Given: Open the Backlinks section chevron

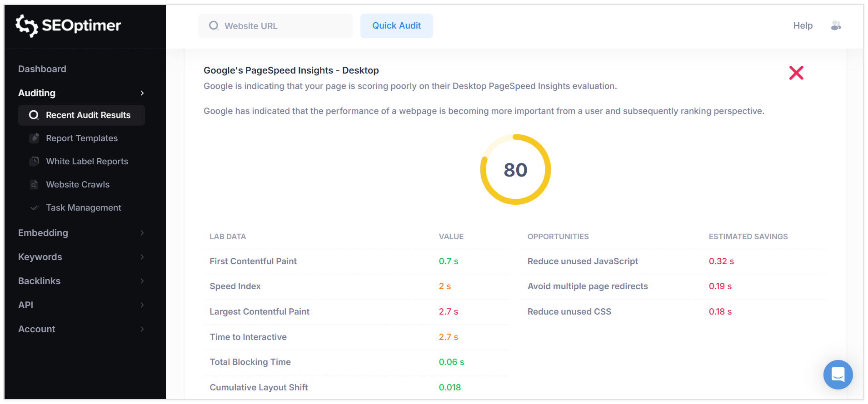Looking at the screenshot, I should pyautogui.click(x=142, y=281).
